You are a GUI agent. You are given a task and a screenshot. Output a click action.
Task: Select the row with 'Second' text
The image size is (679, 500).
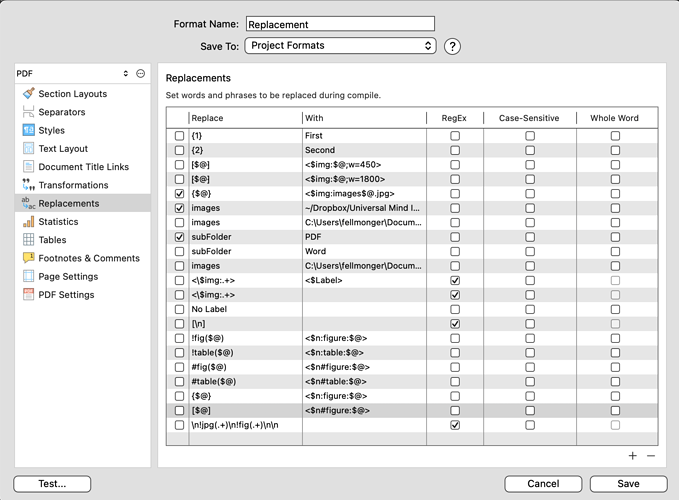pos(412,150)
